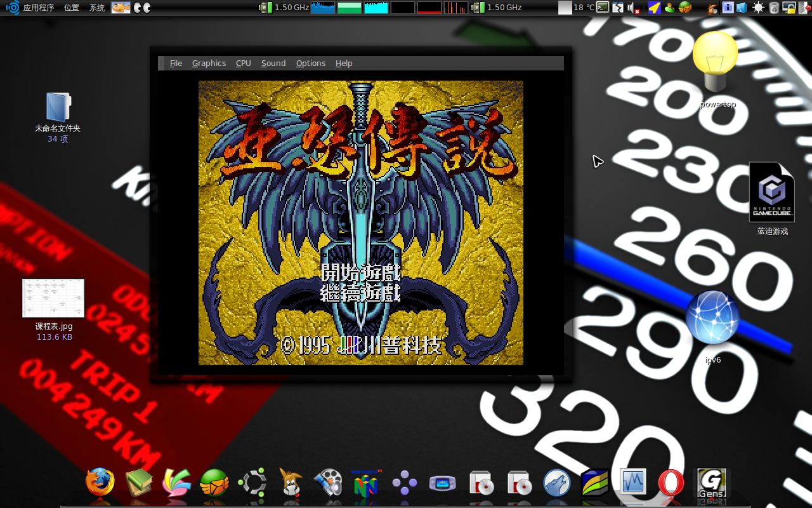Viewport: 812px width, 508px height.
Task: Open the 应用程序 applications menu
Action: coord(39,8)
